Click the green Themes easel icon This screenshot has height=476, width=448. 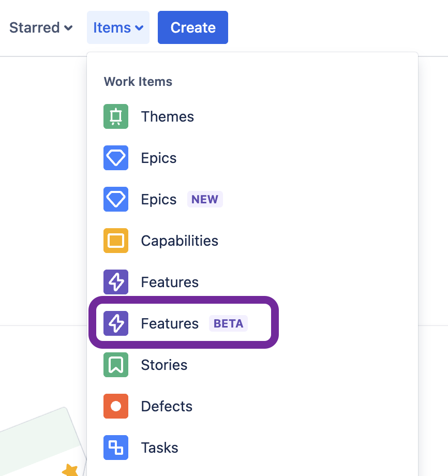click(116, 116)
